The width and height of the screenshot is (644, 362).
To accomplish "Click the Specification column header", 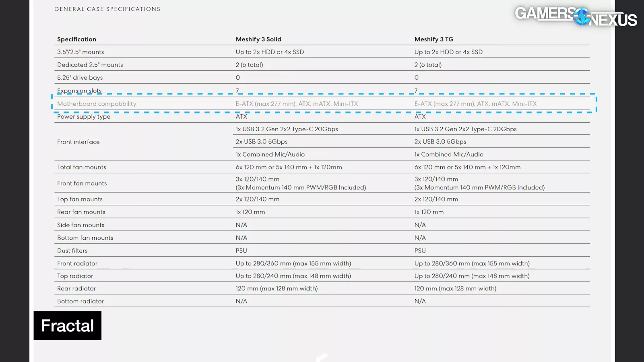I will point(76,39).
